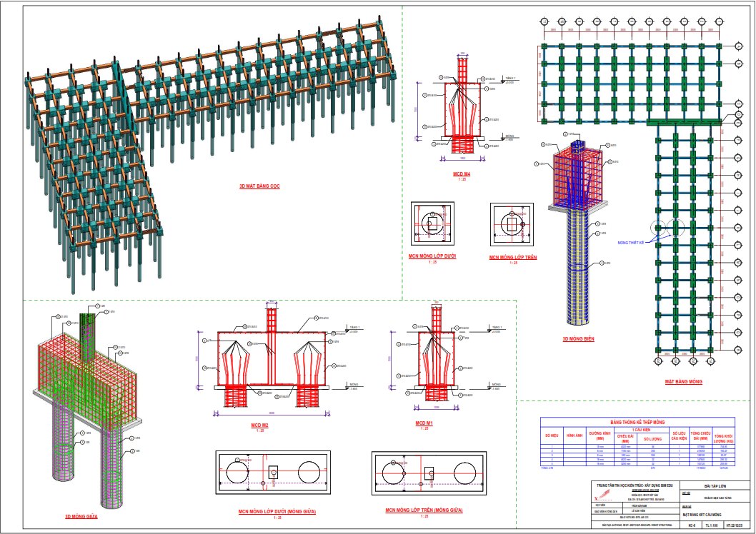
Task: Click the MCD M4 section title
Action: pyautogui.click(x=462, y=173)
